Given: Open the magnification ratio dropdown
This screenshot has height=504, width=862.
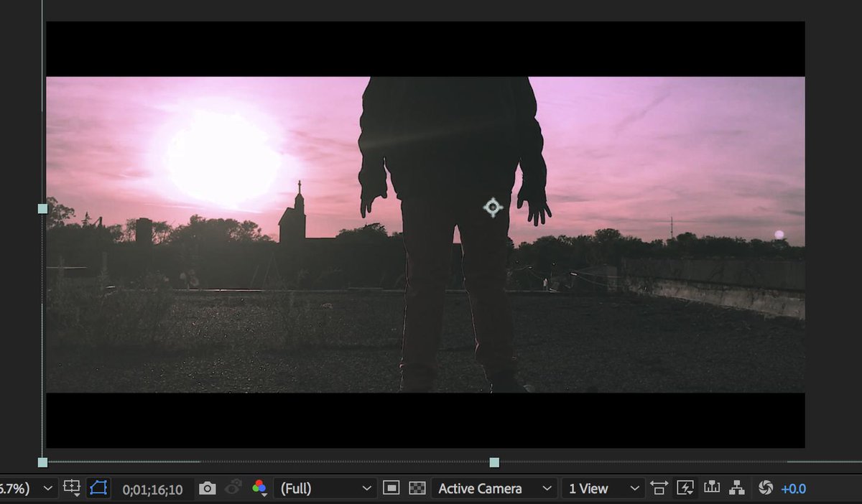Looking at the screenshot, I should tap(27, 489).
